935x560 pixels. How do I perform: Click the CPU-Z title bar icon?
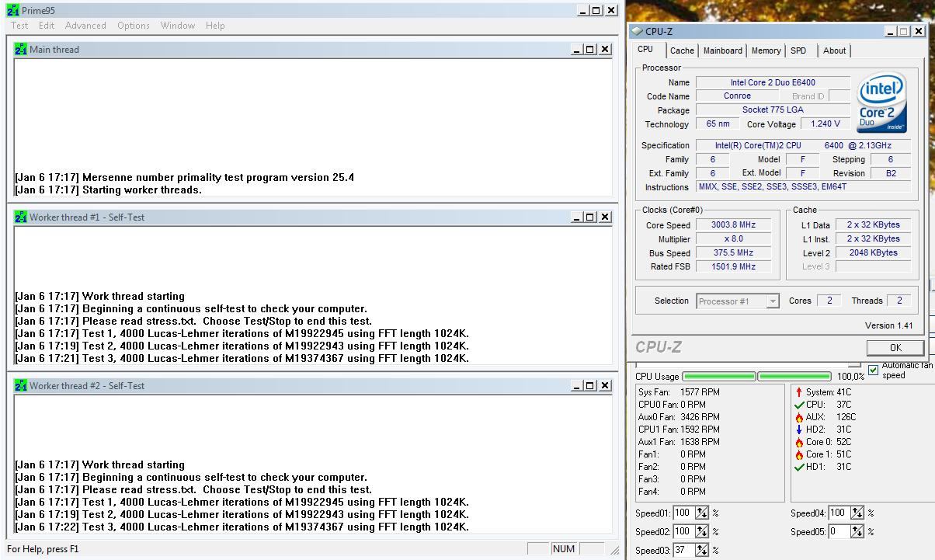(x=637, y=31)
